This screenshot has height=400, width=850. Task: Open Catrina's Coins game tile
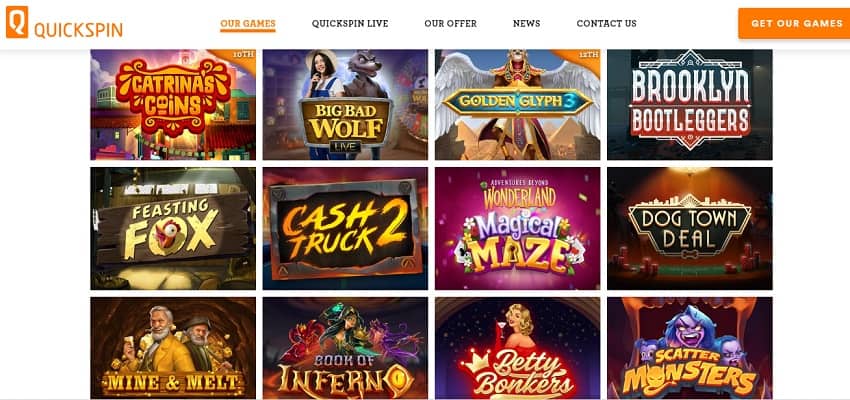tap(173, 105)
